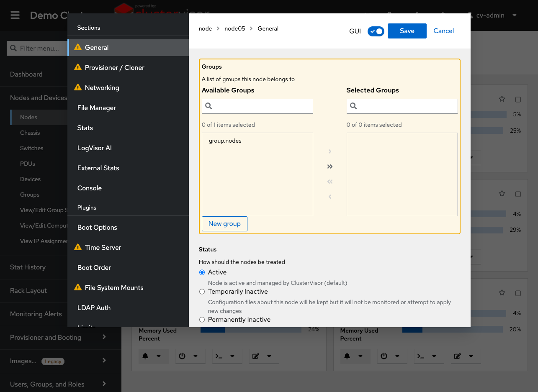Click the Available Groups search field

257,106
